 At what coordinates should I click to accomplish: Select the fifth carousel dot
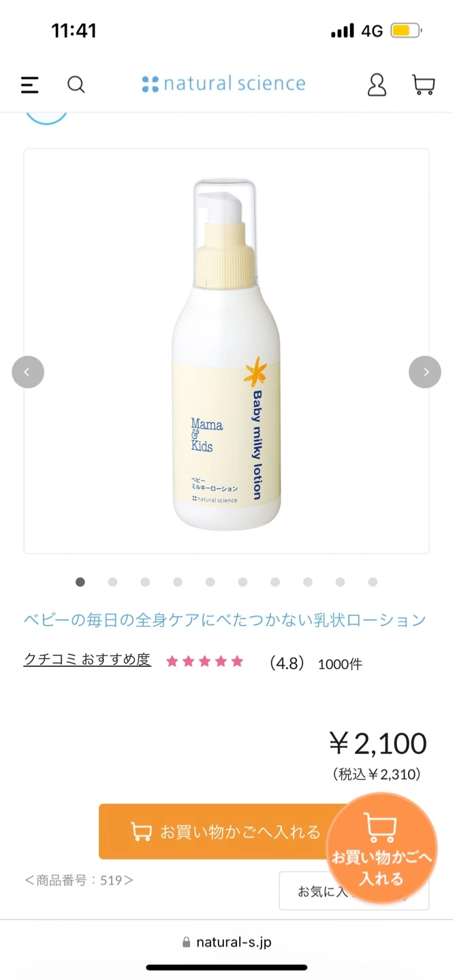(x=210, y=582)
